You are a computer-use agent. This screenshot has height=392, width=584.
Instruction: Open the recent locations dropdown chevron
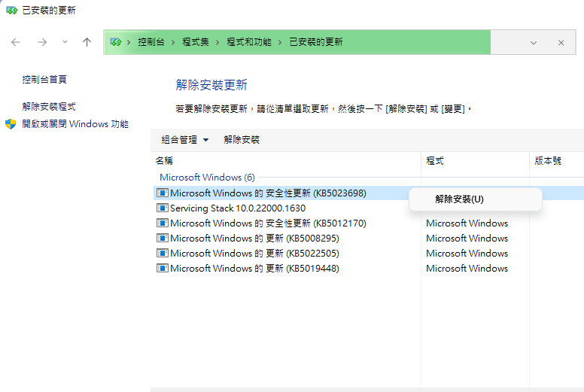click(x=65, y=41)
